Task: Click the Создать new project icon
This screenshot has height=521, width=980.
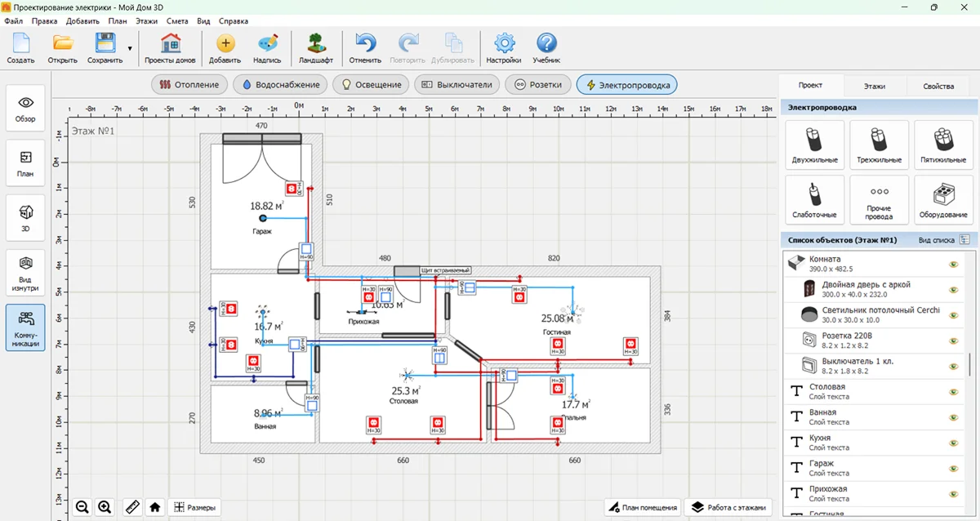Action: pyautogui.click(x=20, y=48)
